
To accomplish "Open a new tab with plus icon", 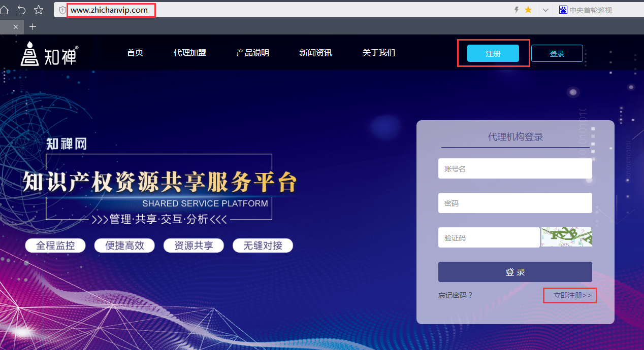I will coord(33,26).
